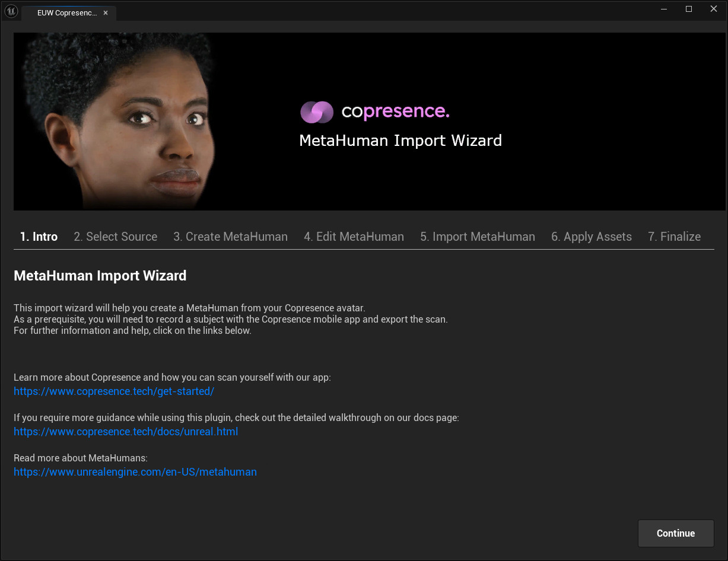This screenshot has height=561, width=728.
Task: Select the EUW Copresence window tab
Action: [x=68, y=13]
